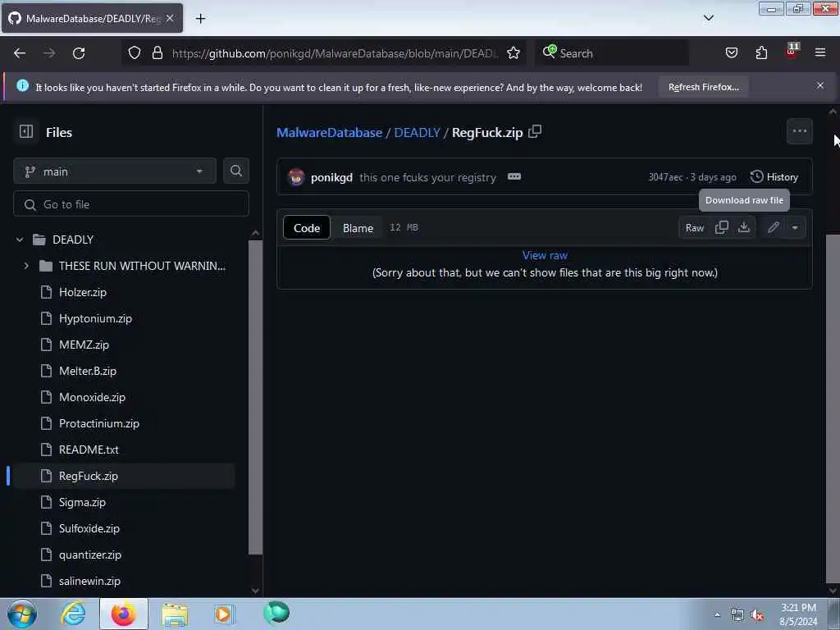Click the Go to file field
840x630 pixels.
click(131, 204)
